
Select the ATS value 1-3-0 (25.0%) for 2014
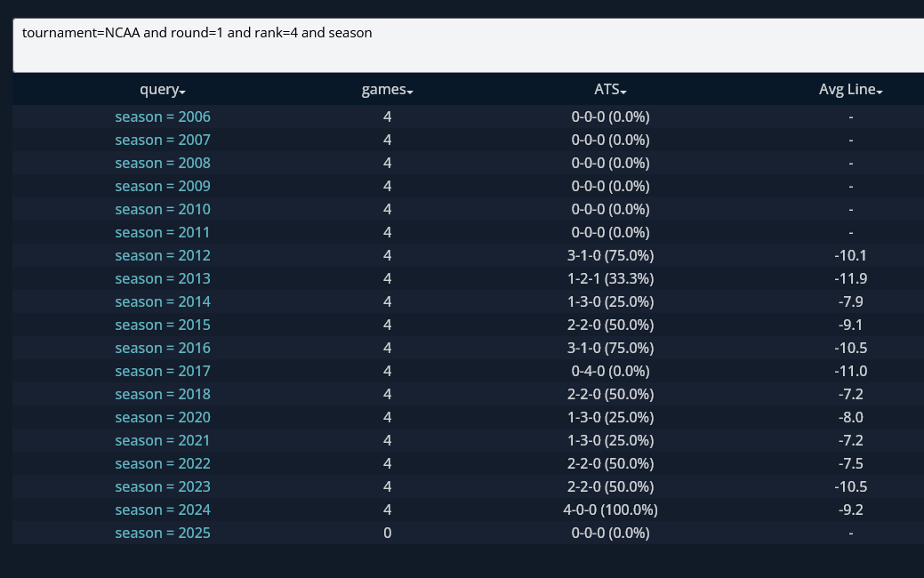point(610,301)
